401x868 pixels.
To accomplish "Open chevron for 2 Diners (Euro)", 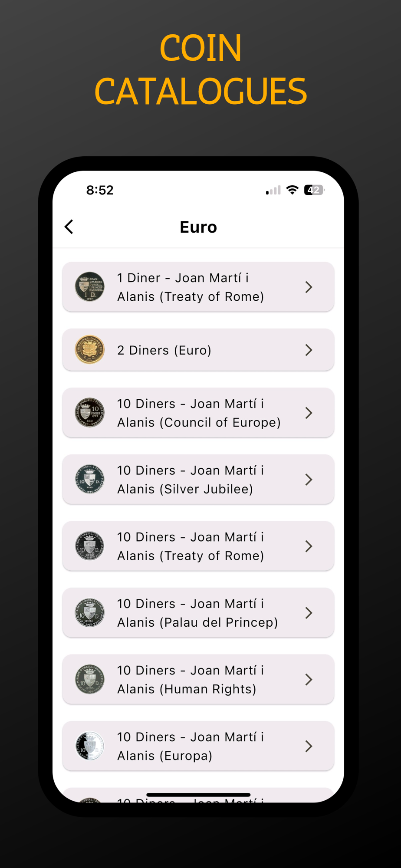I will click(309, 350).
